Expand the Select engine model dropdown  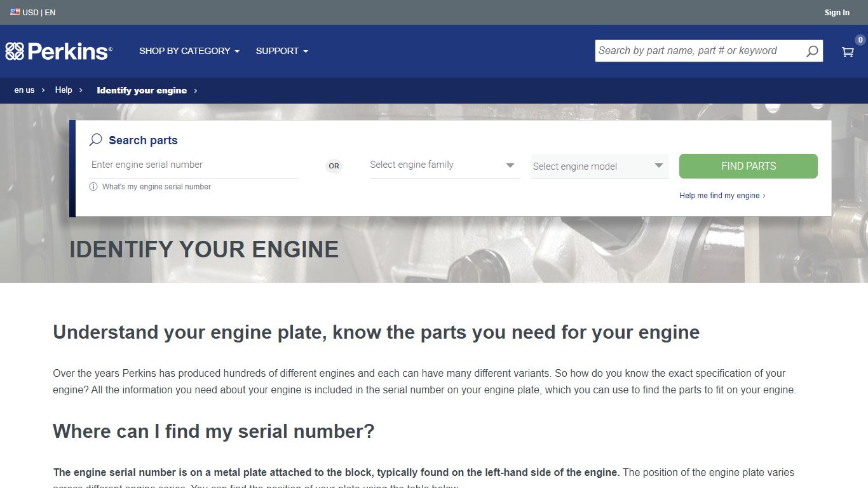pos(600,166)
